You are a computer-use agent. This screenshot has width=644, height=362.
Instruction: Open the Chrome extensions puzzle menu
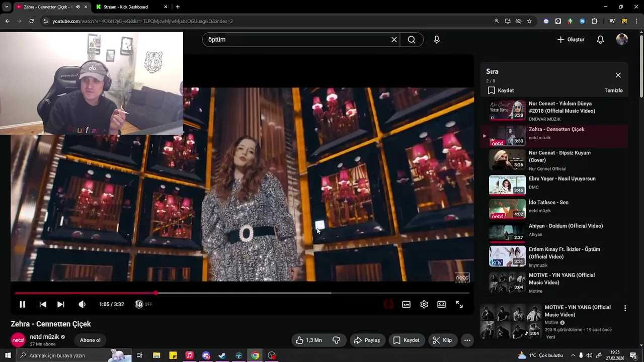(594, 21)
